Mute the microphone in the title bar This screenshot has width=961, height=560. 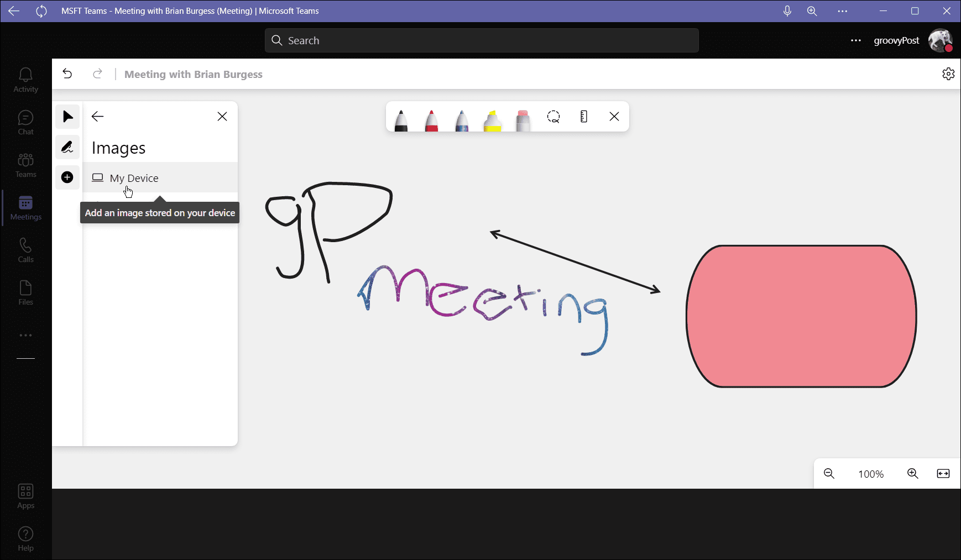[786, 11]
